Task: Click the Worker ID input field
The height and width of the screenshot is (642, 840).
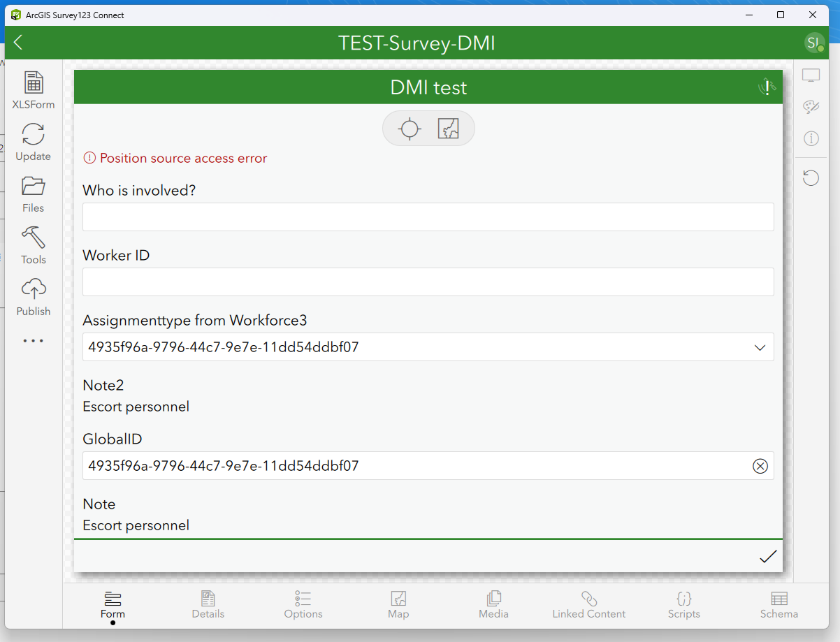Action: (428, 282)
